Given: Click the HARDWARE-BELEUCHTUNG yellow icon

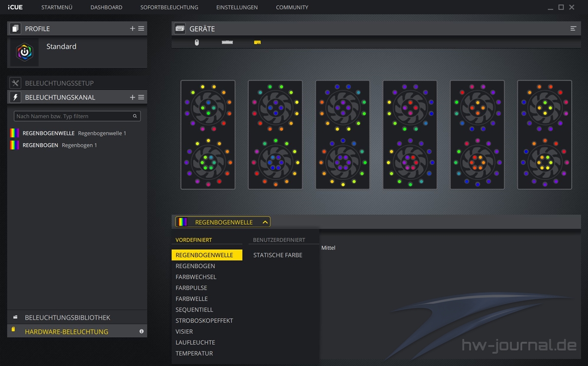Looking at the screenshot, I should tap(14, 330).
